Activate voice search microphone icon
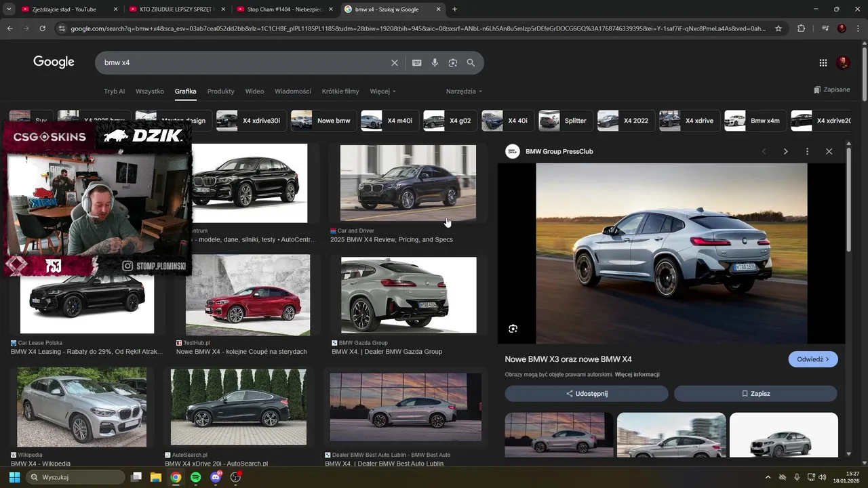Viewport: 868px width, 488px height. 435,62
